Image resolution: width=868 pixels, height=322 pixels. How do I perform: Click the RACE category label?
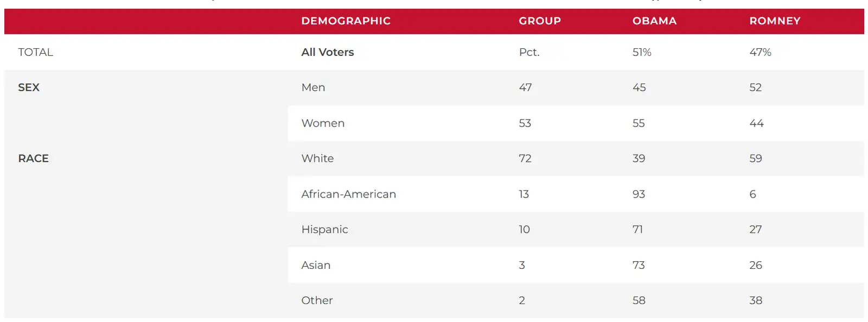point(34,159)
